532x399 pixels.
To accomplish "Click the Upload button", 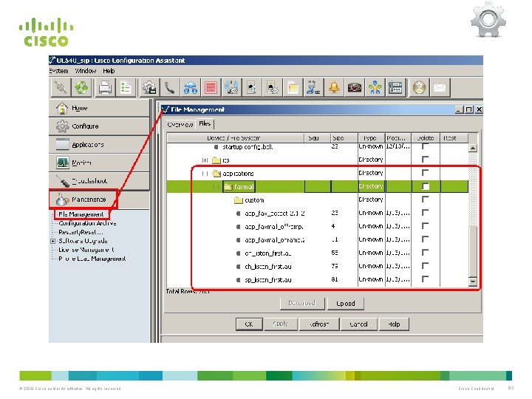I will pos(345,304).
